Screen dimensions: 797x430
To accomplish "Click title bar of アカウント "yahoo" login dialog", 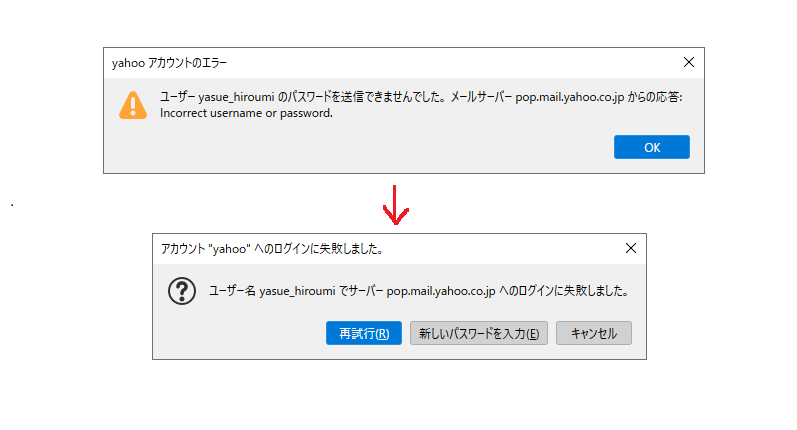I will (272, 248).
